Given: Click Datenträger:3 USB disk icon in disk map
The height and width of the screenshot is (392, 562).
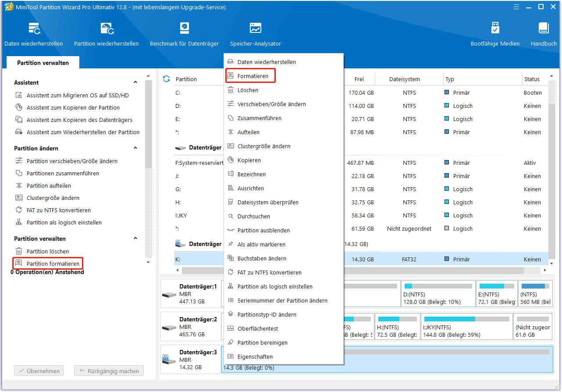Looking at the screenshot, I should tap(169, 359).
